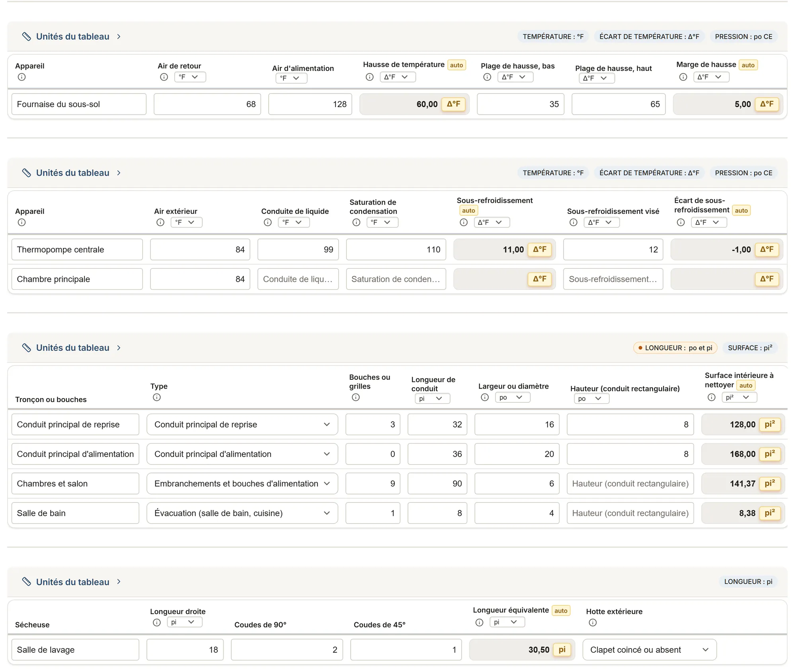Open the Plage de hausse, haut Δ°F unit dropdown
This screenshot has width=796, height=672.
click(x=597, y=78)
